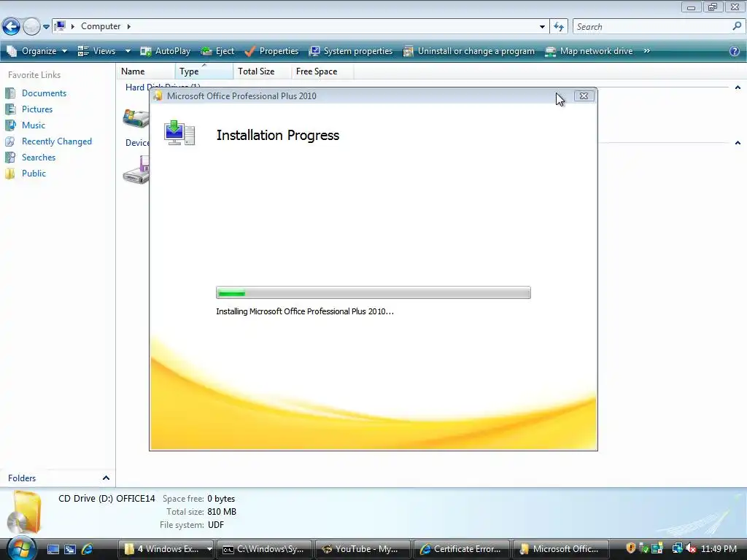This screenshot has width=747, height=560.
Task: Select the Computer breadcrumb in address bar
Action: point(101,26)
